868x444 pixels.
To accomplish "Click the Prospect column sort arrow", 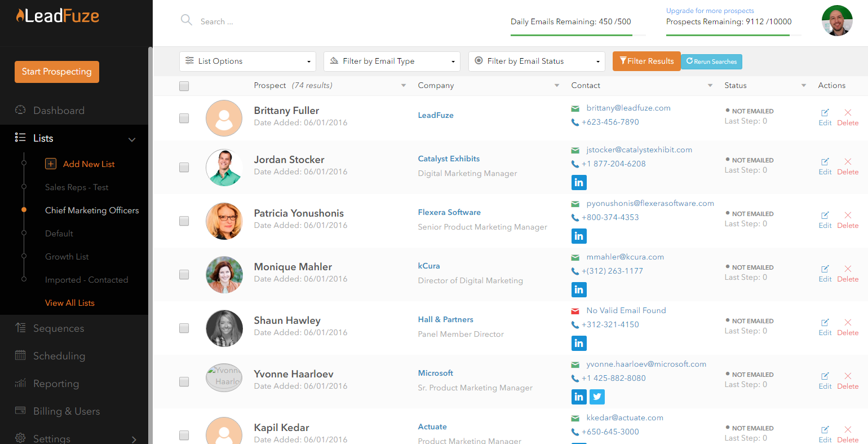I will coord(404,86).
